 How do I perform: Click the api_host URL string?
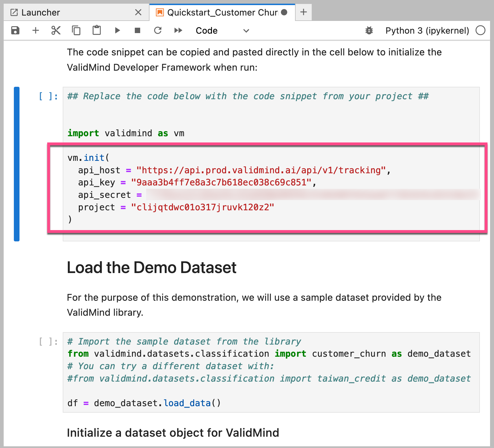click(261, 170)
